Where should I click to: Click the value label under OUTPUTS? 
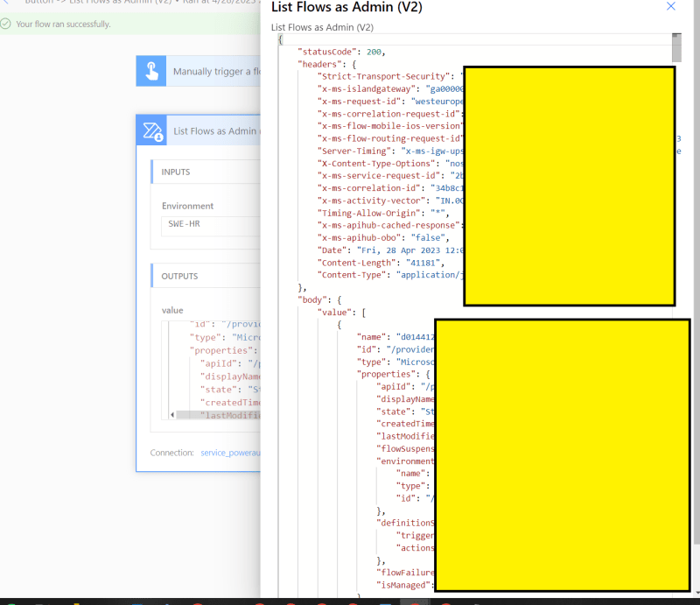tap(172, 310)
